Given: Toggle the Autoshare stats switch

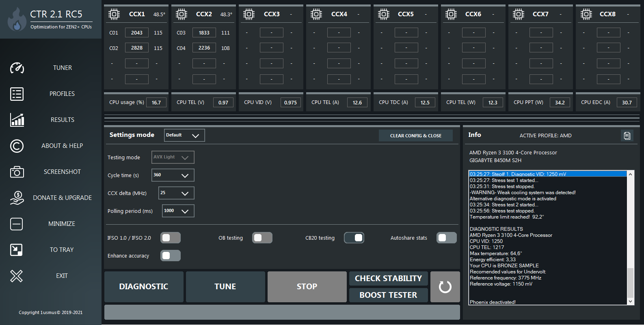Looking at the screenshot, I should pyautogui.click(x=447, y=238).
